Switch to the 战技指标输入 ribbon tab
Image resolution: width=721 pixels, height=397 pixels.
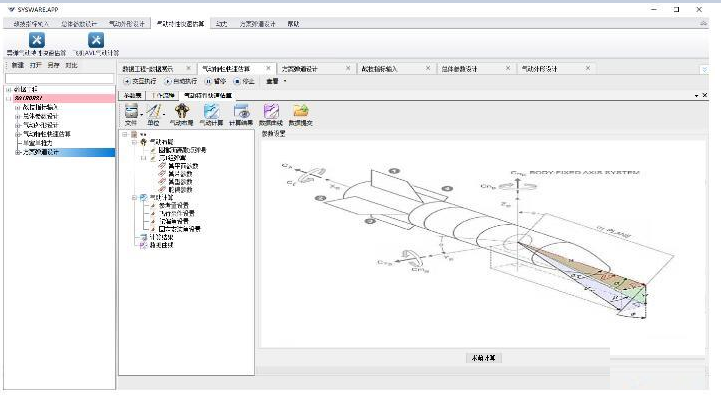point(31,24)
